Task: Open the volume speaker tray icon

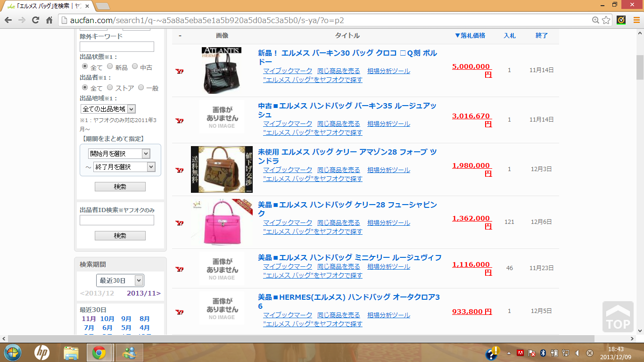Action: 578,353
